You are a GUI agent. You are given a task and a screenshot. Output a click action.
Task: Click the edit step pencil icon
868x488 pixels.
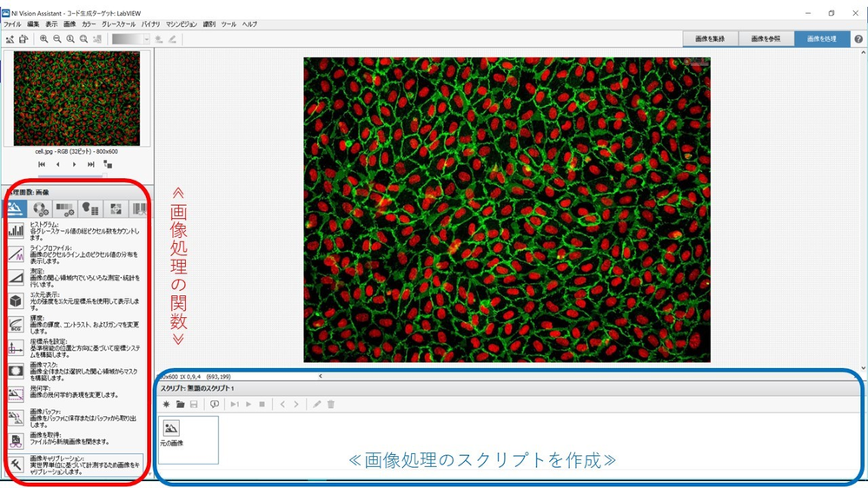[316, 405]
